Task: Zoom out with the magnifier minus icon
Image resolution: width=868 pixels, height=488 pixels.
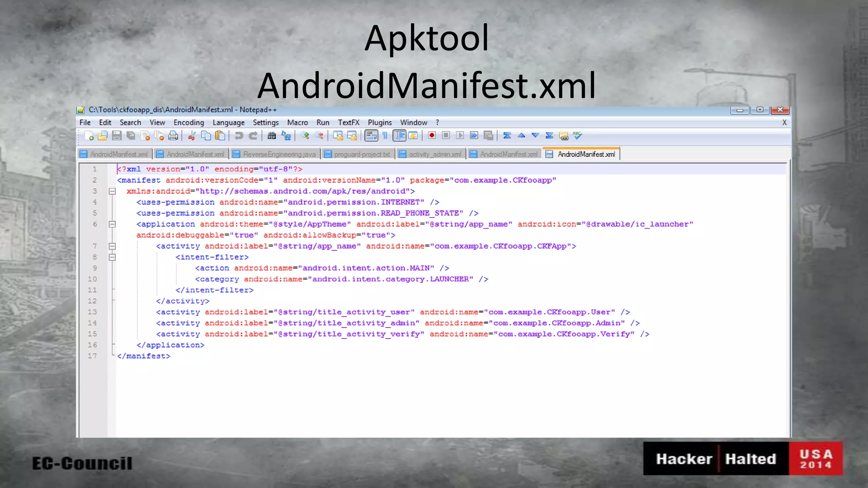Action: point(319,136)
